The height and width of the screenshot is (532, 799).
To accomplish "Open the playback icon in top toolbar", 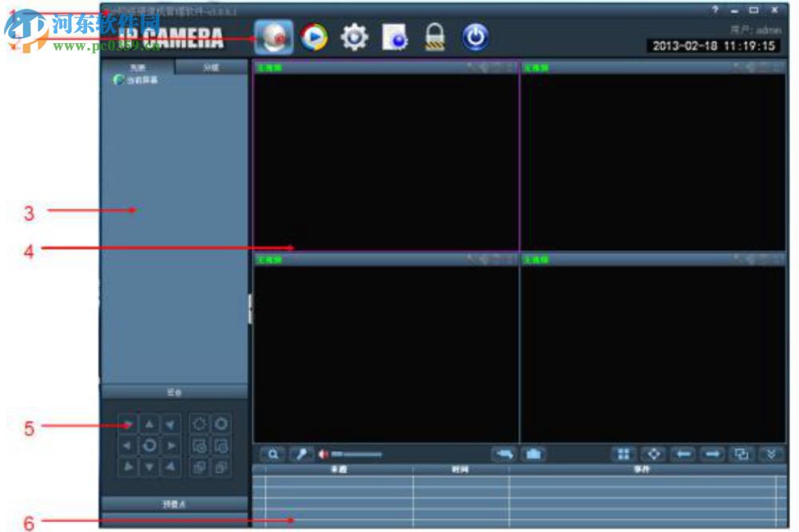I will point(314,38).
